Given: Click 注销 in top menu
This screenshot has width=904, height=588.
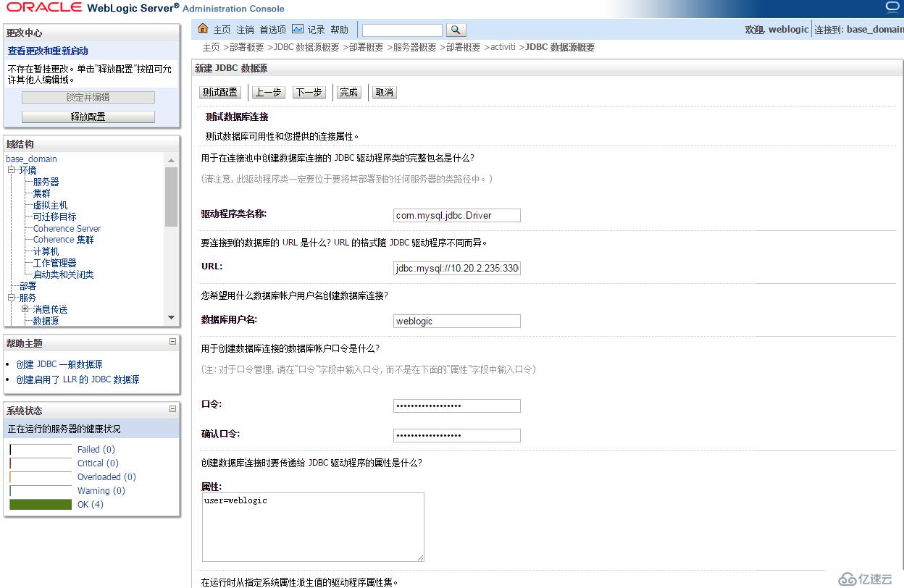Looking at the screenshot, I should click(x=246, y=30).
